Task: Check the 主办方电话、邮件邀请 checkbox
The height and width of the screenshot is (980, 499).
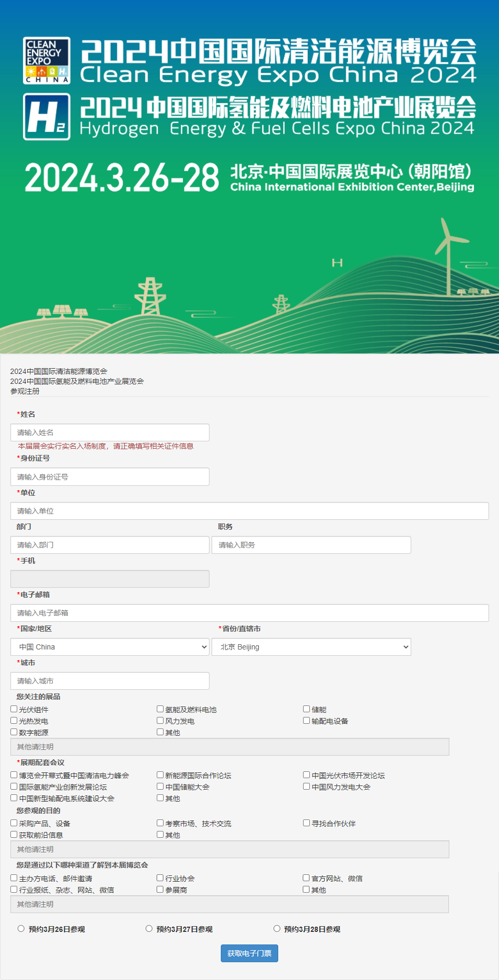Action: (x=14, y=878)
